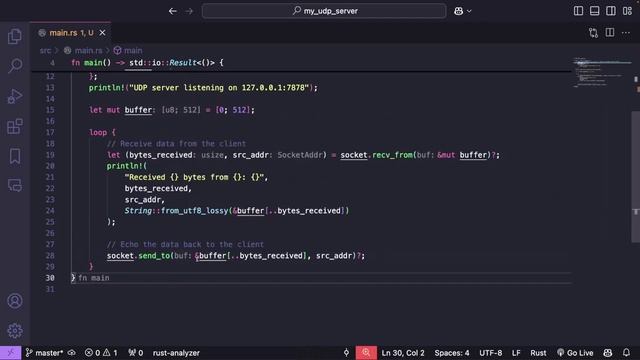Open remote window indicator in status bar

tap(10, 353)
